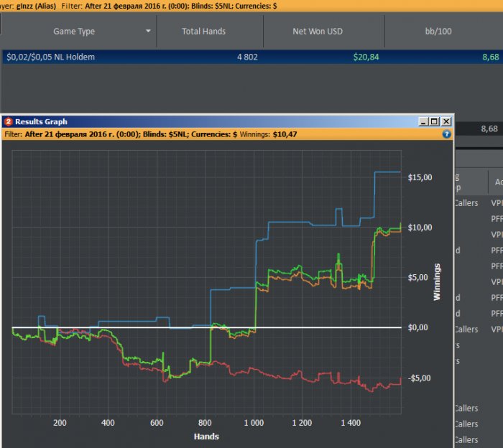Click the Results Graph title bar
The height and width of the screenshot is (448, 503).
pos(216,122)
